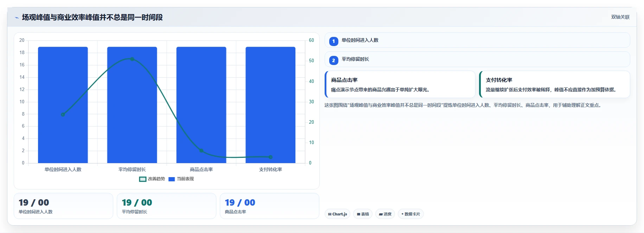Viewport: 644px width, 233px height.
Task: Click the x-axis label 平均停留时长
Action: (x=132, y=169)
